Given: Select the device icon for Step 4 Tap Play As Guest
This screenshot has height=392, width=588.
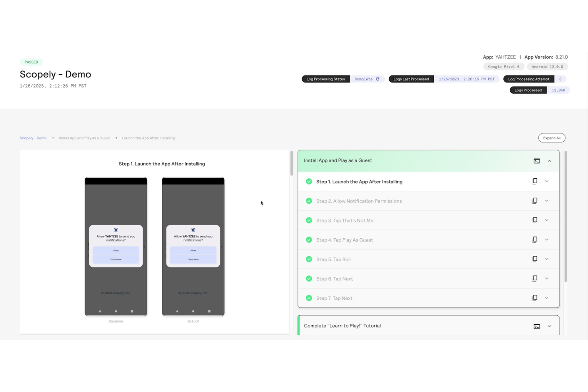Looking at the screenshot, I should click(534, 239).
